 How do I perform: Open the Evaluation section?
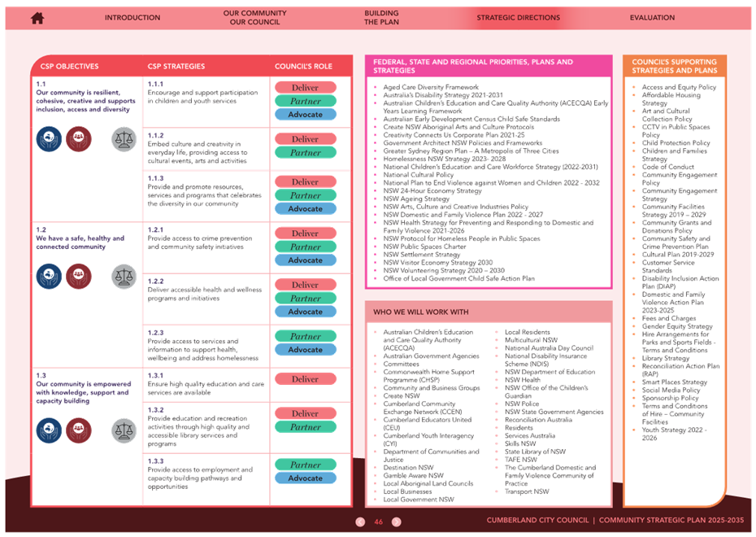[x=652, y=18]
